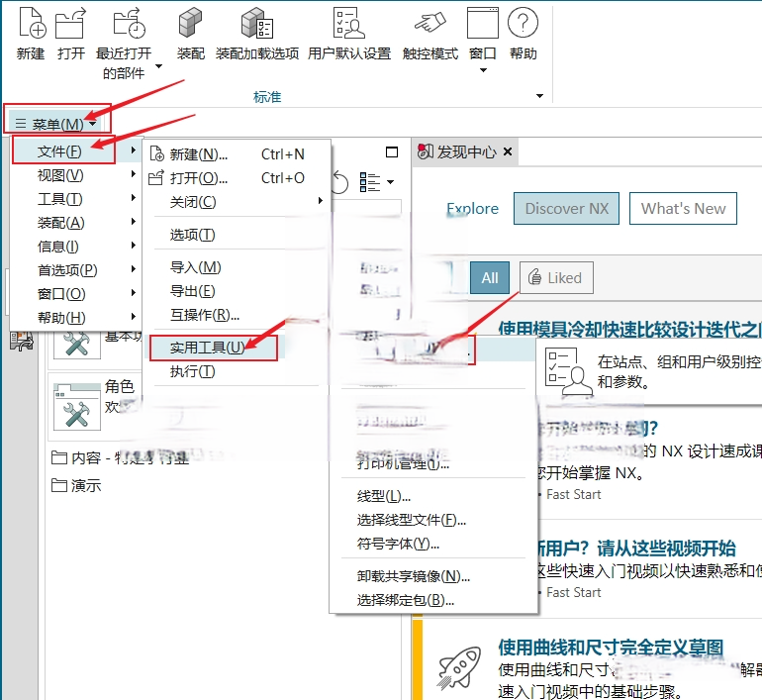Open the mold cooling article link (使用模具冷却...)
The height and width of the screenshot is (700, 762).
click(x=629, y=329)
